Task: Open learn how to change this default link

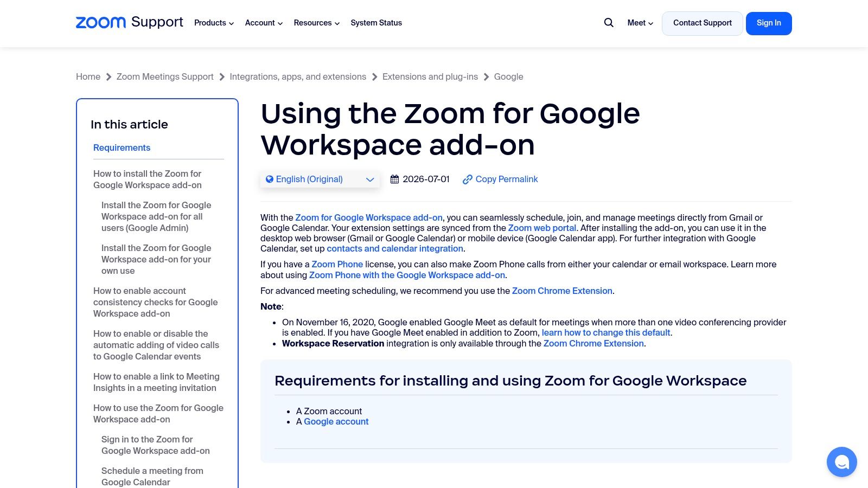Action: pyautogui.click(x=606, y=332)
